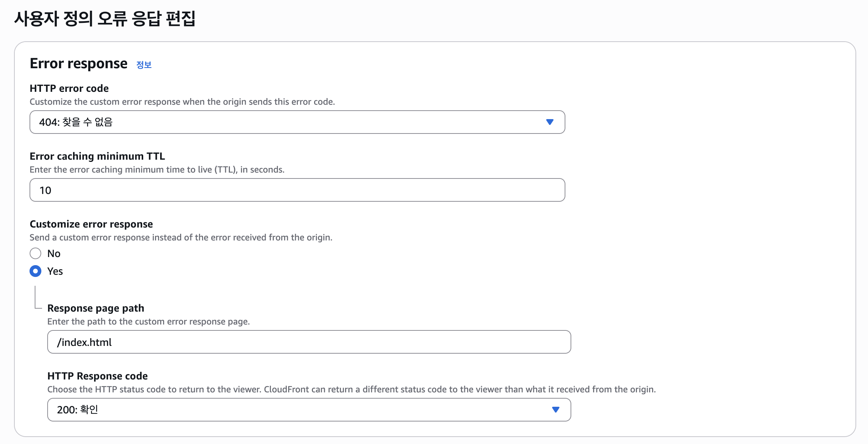This screenshot has width=868, height=444.
Task: Click the 'HTTP Response code' label
Action: click(97, 376)
